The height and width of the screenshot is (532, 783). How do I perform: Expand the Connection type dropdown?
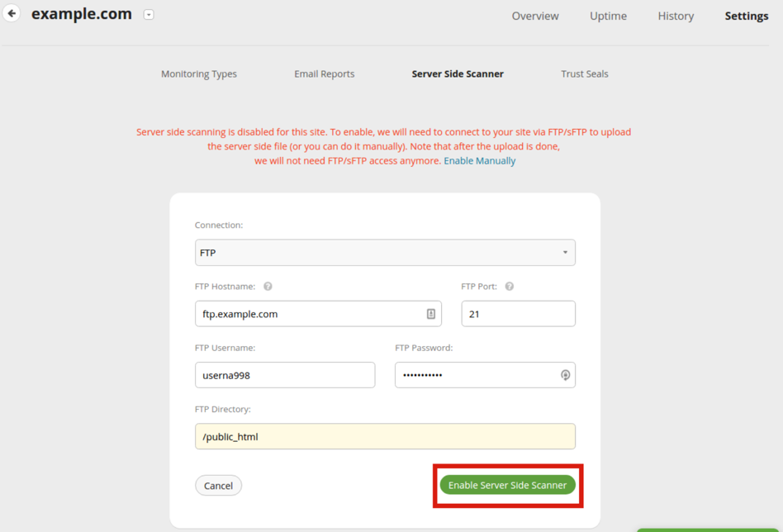click(385, 253)
